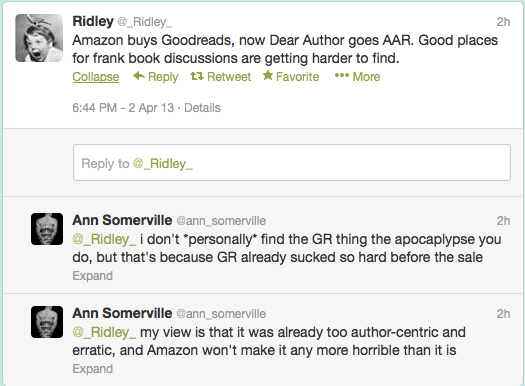Click into the Reply to @_Ridley_ field
The height and width of the screenshot is (386, 525).
292,163
